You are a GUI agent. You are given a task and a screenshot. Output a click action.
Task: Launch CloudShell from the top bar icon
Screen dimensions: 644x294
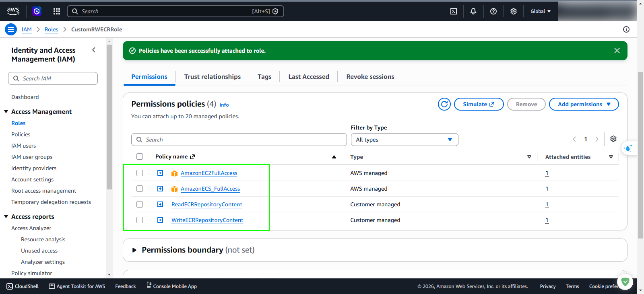454,11
